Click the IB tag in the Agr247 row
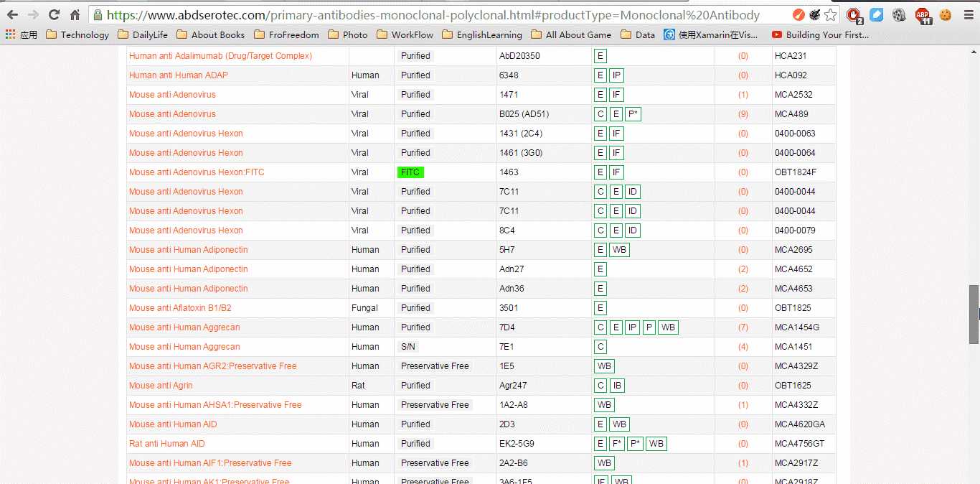The image size is (980, 484). [617, 386]
